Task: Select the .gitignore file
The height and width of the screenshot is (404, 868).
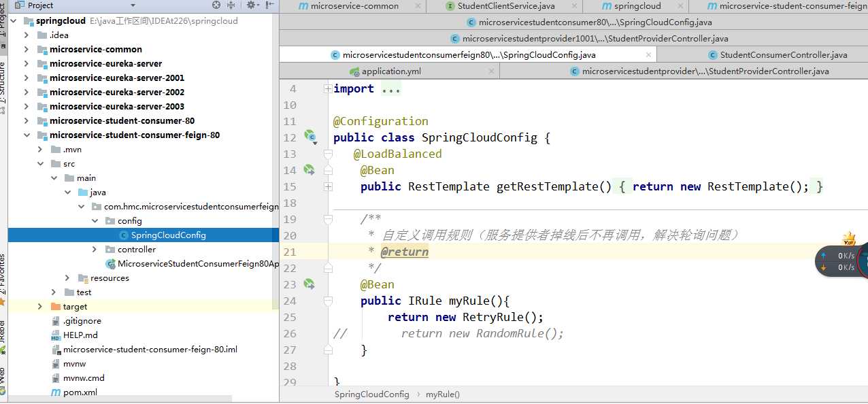Action: click(x=76, y=321)
